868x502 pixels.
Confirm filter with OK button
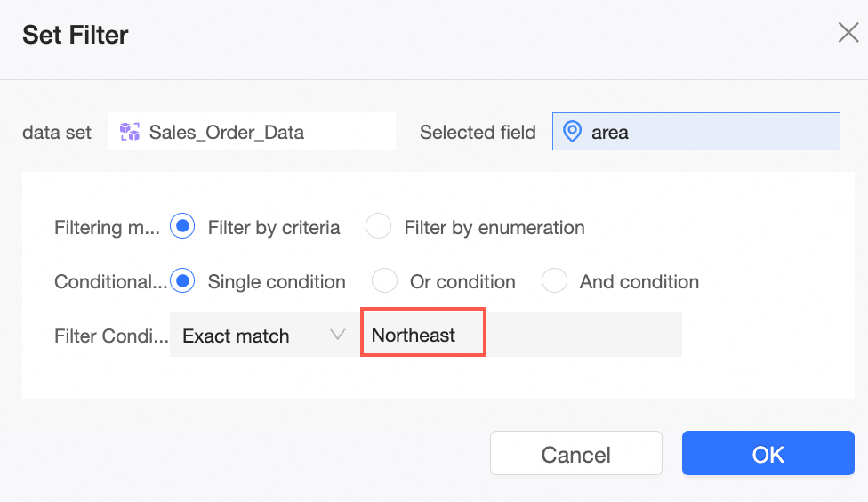tap(768, 454)
